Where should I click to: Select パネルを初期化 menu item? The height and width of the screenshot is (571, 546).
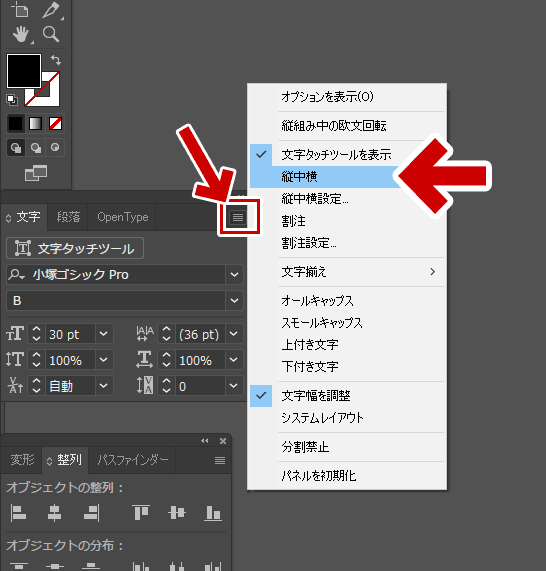(347, 476)
